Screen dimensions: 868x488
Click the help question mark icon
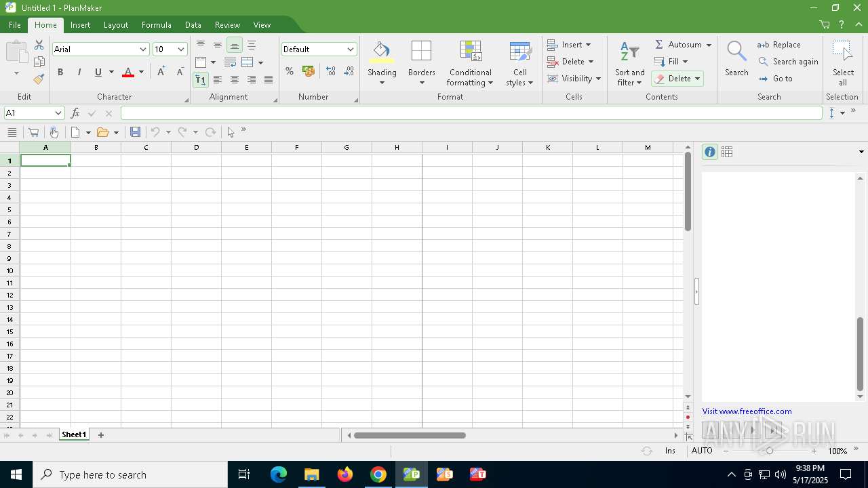[842, 25]
